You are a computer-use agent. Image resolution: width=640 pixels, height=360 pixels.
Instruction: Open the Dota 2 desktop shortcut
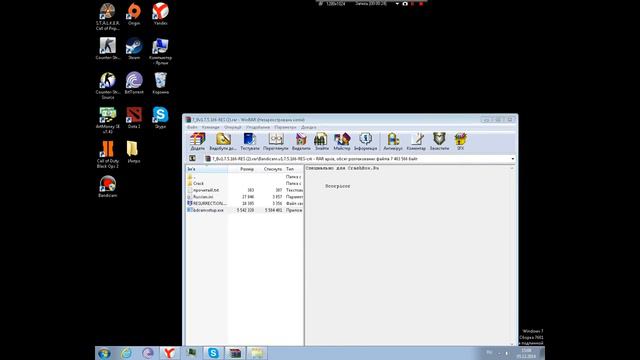(x=134, y=118)
